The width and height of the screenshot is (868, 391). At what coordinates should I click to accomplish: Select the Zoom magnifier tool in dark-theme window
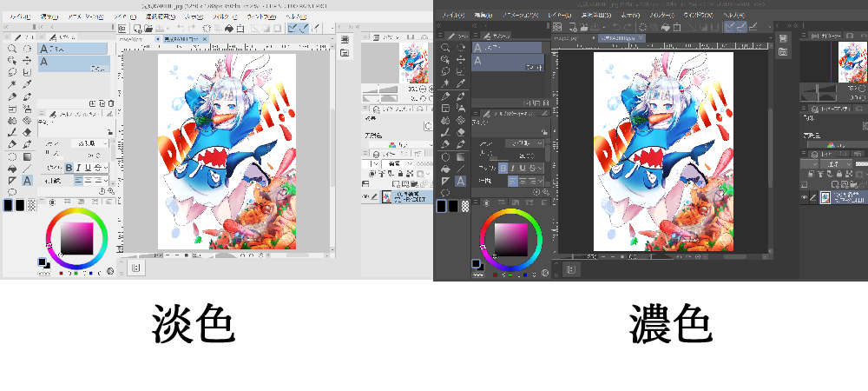445,48
